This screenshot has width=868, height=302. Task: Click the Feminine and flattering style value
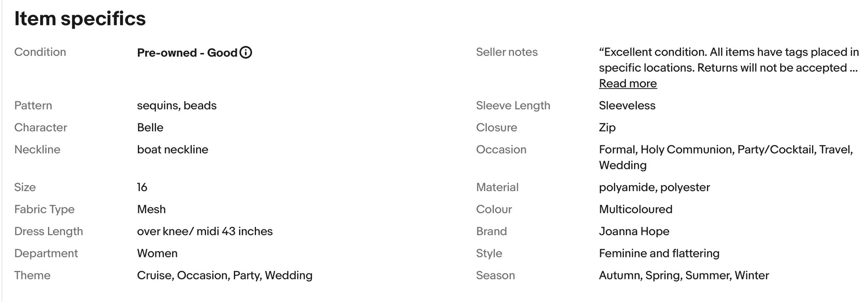659,253
